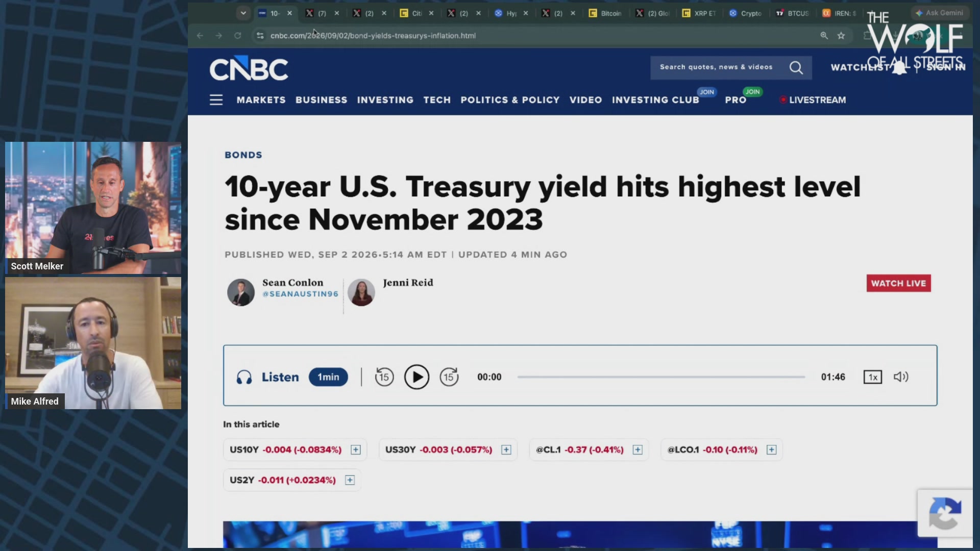Click the search magnifier icon
The image size is (980, 551).
[796, 67]
